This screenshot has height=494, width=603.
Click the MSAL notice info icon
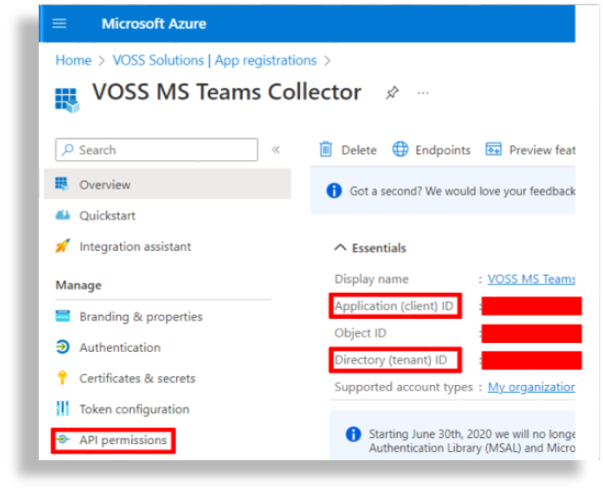coord(353,434)
